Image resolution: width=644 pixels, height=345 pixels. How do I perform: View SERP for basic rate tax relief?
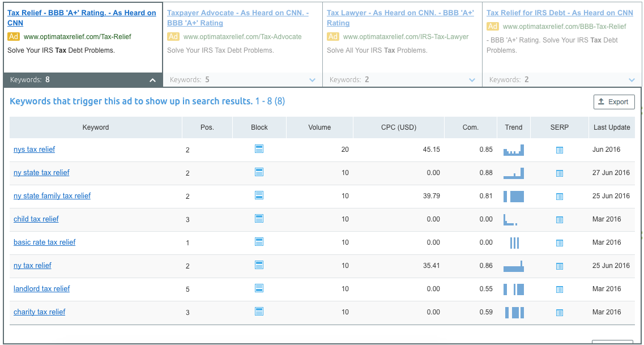coord(560,242)
